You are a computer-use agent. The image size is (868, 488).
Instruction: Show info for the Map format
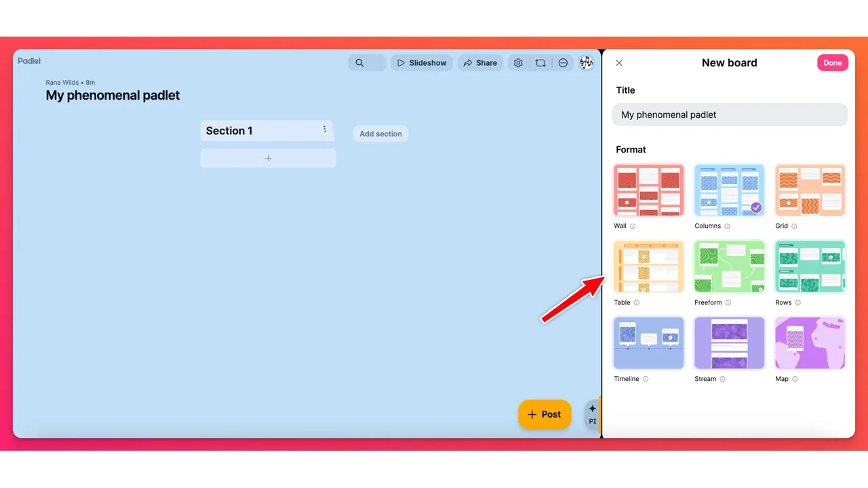(795, 380)
